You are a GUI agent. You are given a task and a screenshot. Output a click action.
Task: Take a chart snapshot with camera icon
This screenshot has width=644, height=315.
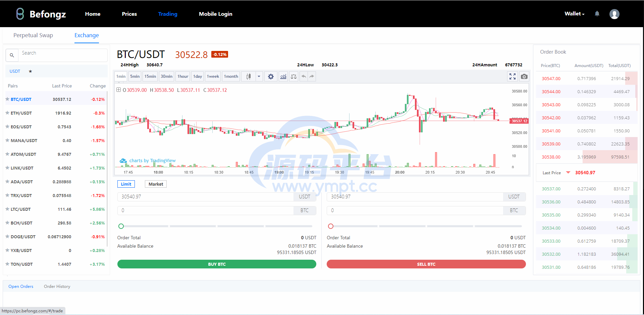pos(524,76)
